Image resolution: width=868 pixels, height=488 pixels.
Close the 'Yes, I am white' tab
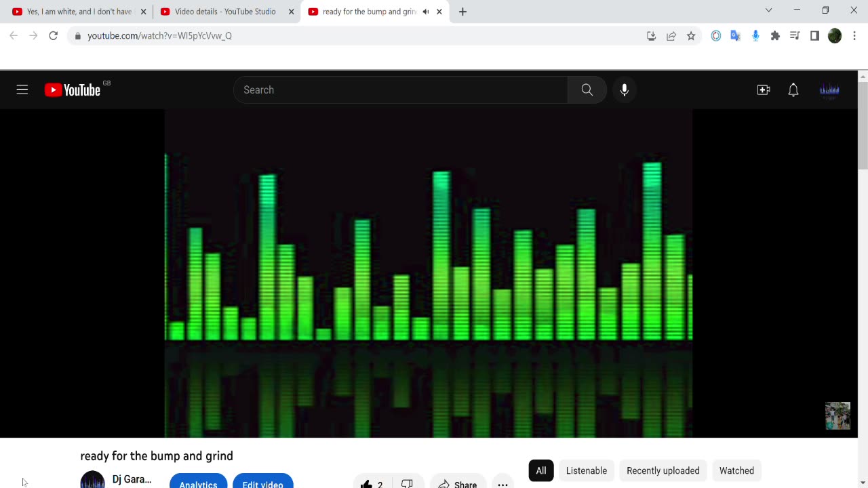[143, 12]
